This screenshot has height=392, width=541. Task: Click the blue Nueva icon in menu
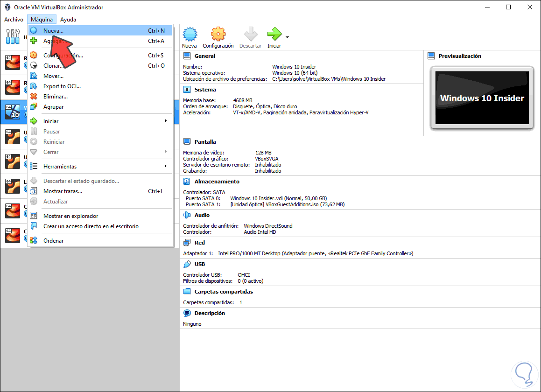(x=34, y=30)
